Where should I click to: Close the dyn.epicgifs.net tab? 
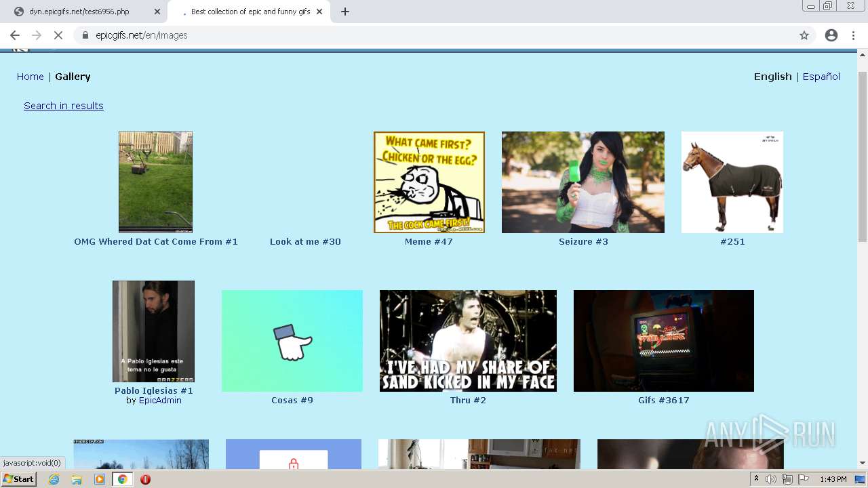click(x=157, y=12)
